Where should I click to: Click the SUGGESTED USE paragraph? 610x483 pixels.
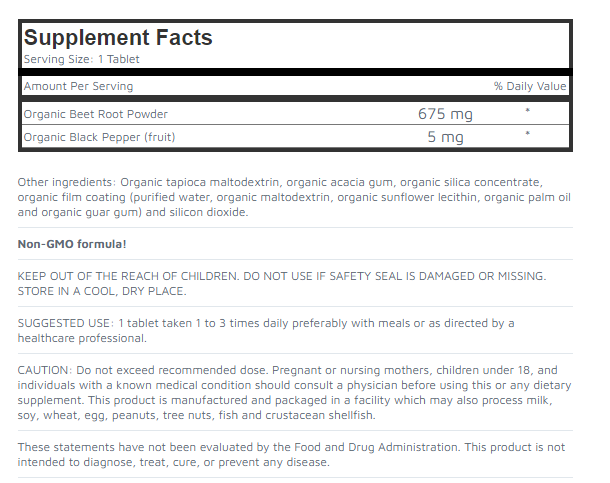266,331
